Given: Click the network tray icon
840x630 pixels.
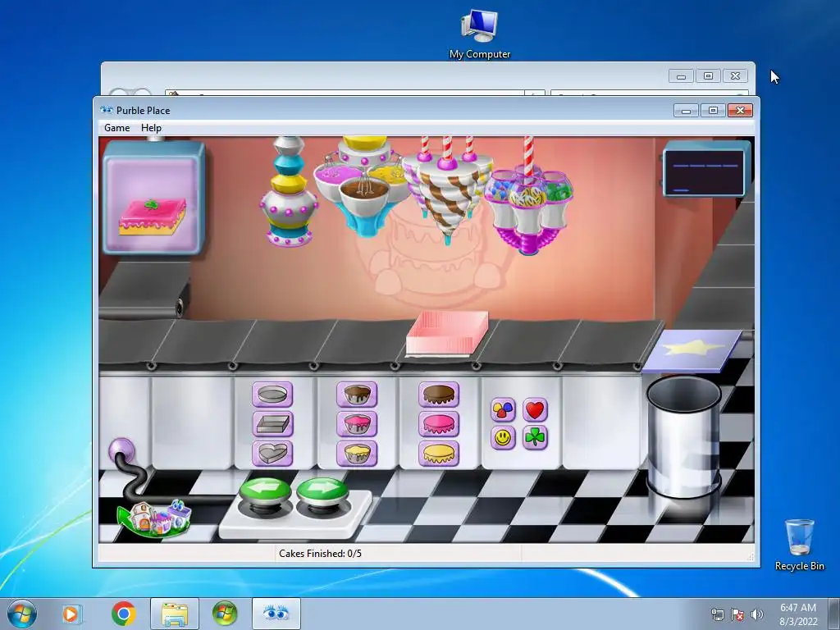Looking at the screenshot, I should (x=718, y=614).
